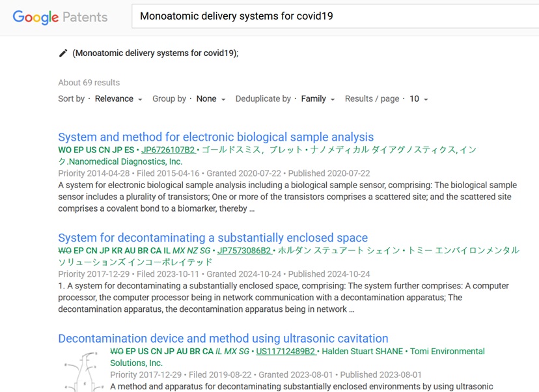Image resolution: width=539 pixels, height=392 pixels.
Task: Click the Tomi Environmental Solutions, Inc. assignee text
Action: click(x=297, y=357)
